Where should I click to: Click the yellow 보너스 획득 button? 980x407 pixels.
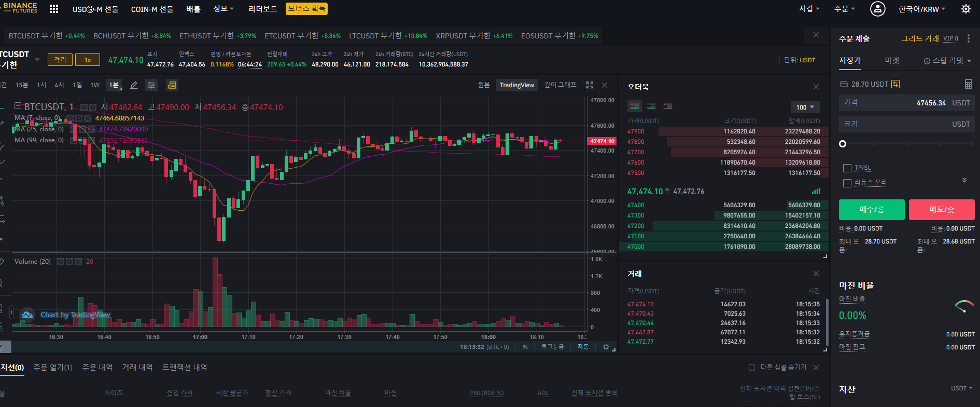tap(306, 9)
